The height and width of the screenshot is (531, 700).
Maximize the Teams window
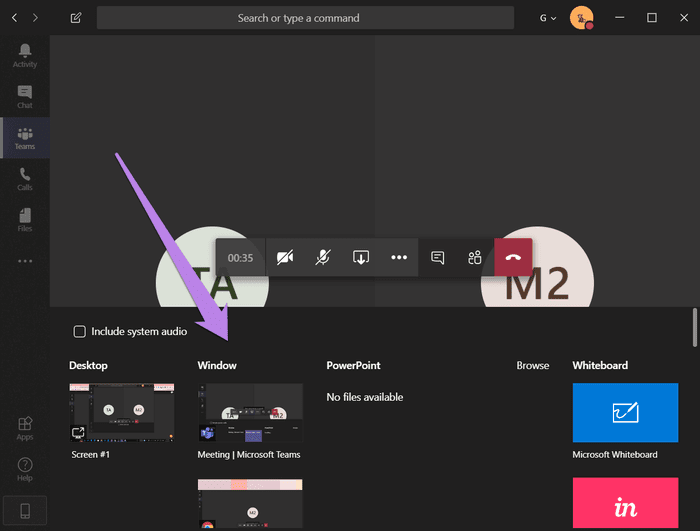652,18
